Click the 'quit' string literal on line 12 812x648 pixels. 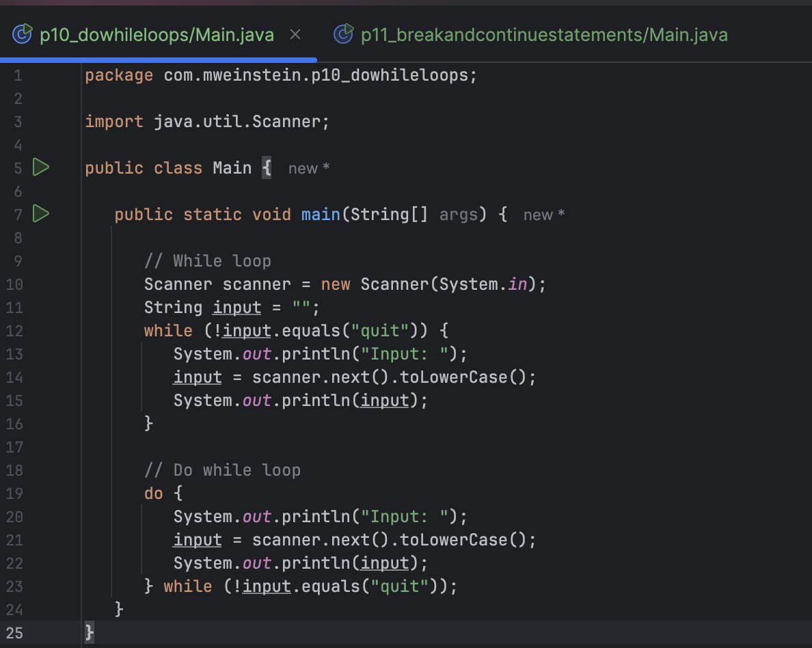[x=381, y=330]
